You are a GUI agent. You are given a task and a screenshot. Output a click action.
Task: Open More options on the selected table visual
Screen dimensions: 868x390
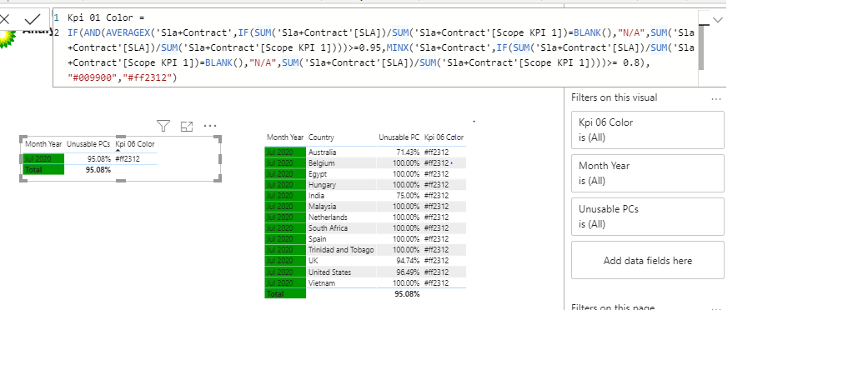pos(210,126)
